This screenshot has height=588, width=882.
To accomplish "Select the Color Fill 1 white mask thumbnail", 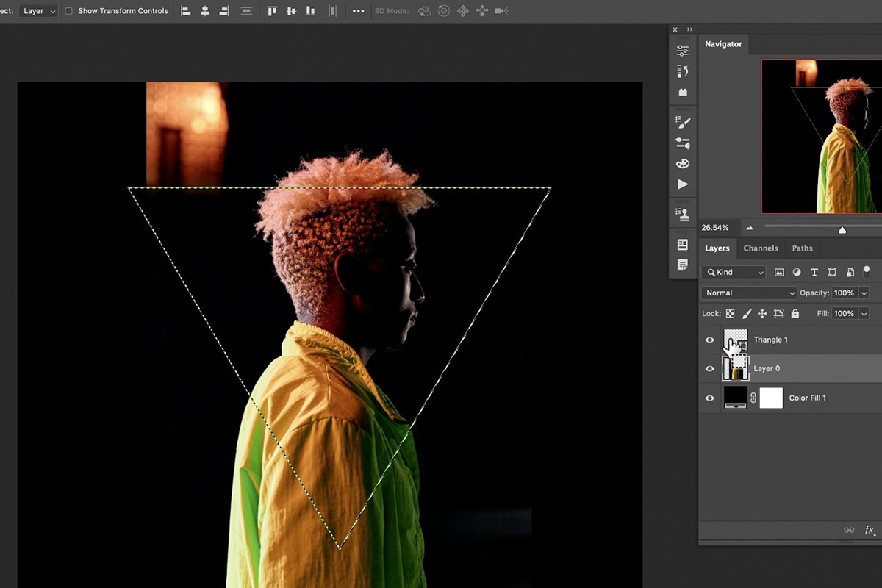I will pyautogui.click(x=771, y=398).
